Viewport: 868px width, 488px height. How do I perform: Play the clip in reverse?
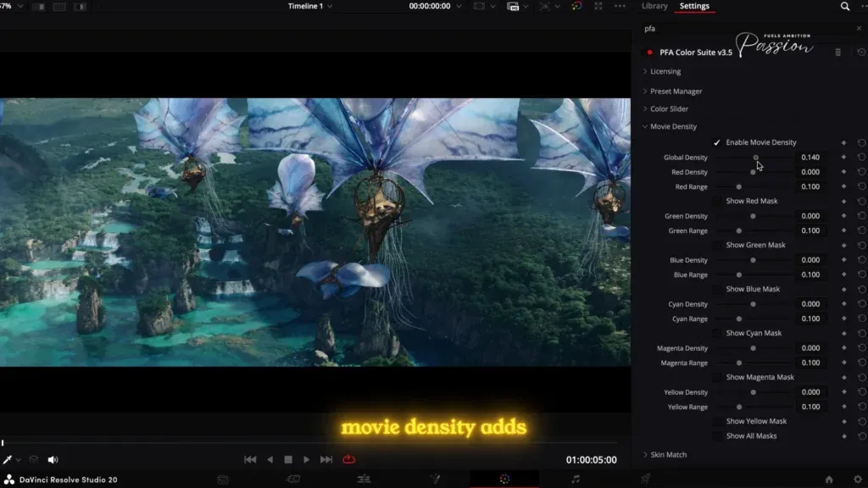(x=270, y=460)
